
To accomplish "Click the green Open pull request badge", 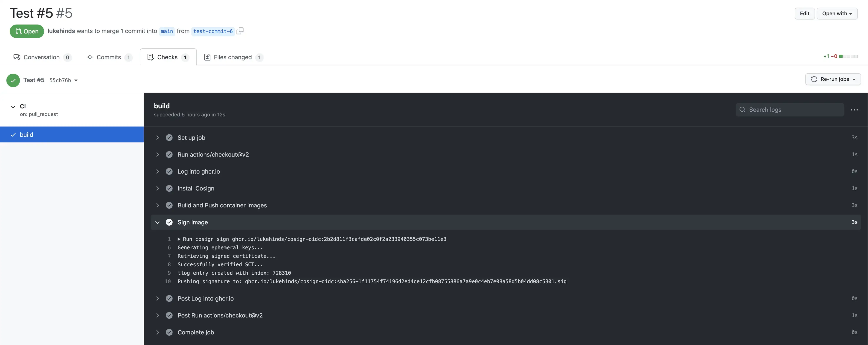I will point(27,31).
